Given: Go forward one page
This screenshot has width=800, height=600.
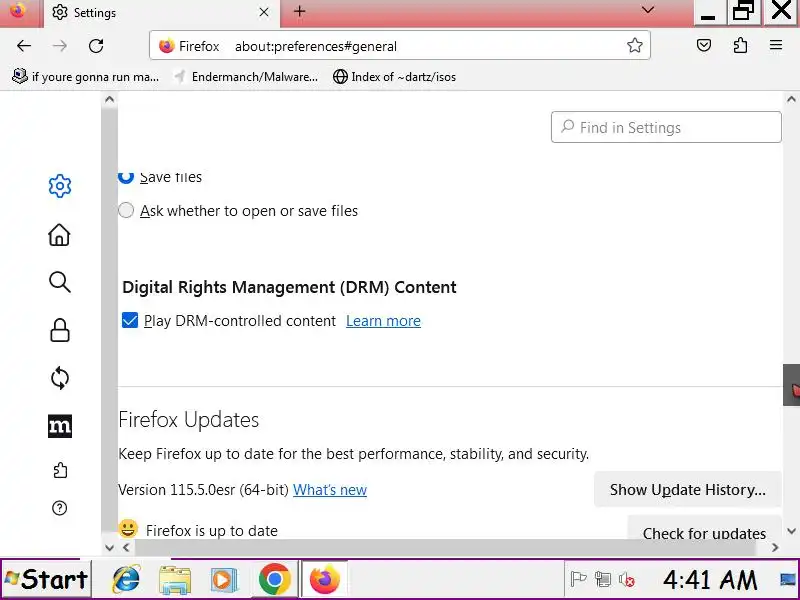Looking at the screenshot, I should [x=60, y=46].
